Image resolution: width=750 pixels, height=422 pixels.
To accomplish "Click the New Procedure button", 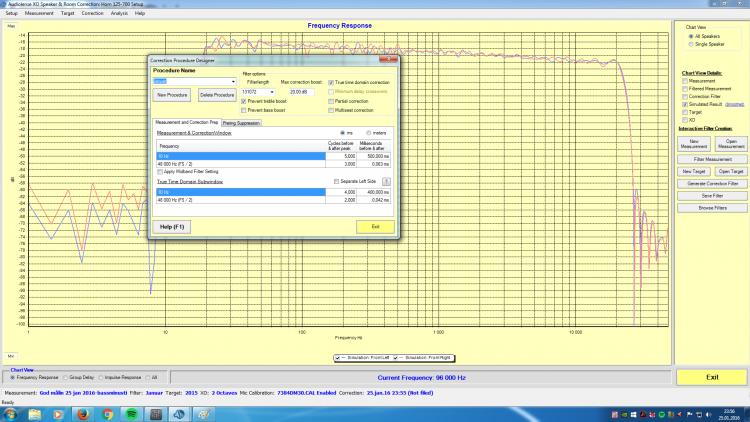I will click(172, 94).
